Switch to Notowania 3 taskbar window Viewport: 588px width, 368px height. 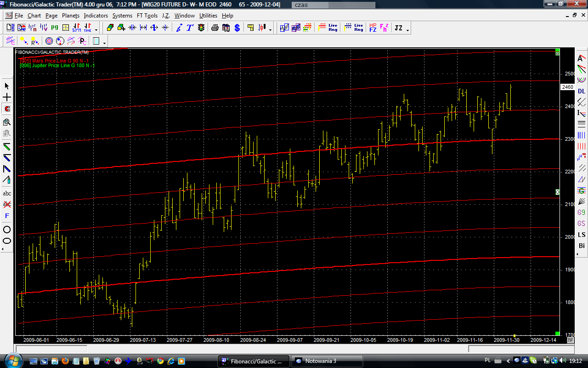pyautogui.click(x=327, y=361)
